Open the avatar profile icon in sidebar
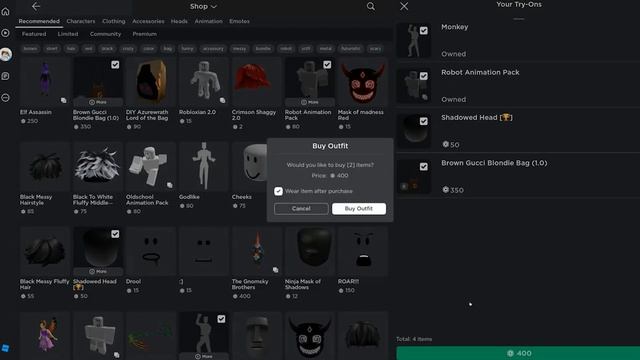Image resolution: width=640 pixels, height=360 pixels. click(6, 54)
